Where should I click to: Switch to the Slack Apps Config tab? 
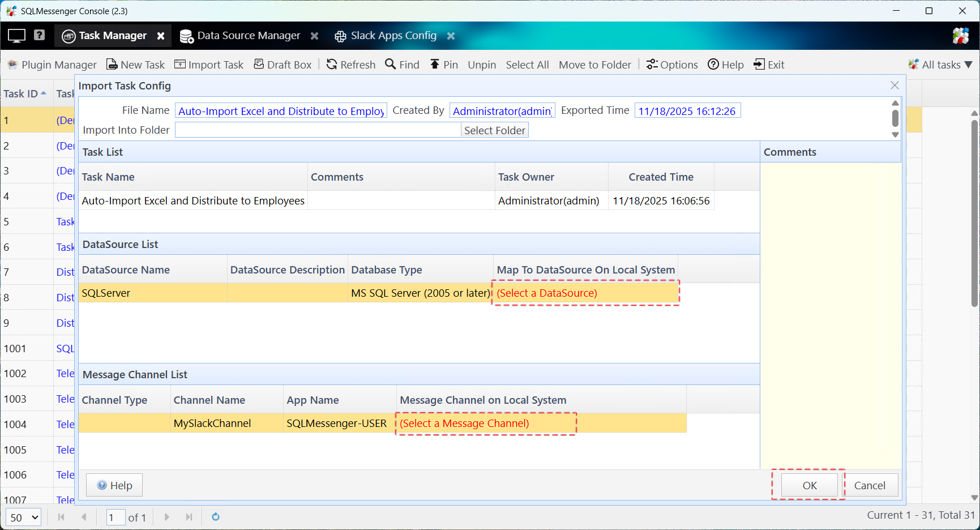393,36
